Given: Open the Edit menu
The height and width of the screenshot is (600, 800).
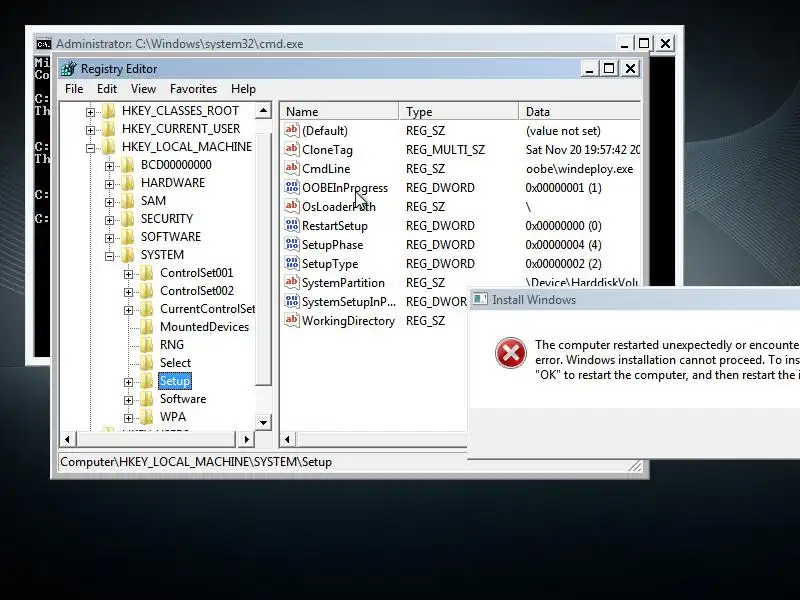Looking at the screenshot, I should [107, 89].
